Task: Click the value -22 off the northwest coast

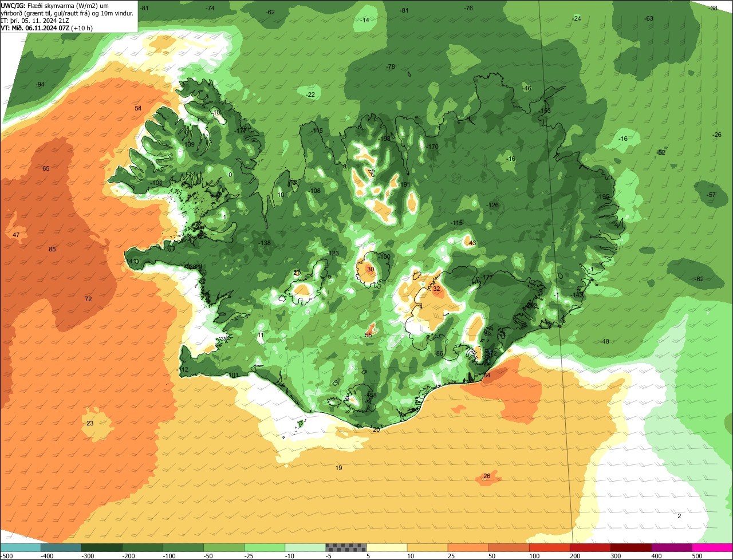Action: pos(310,94)
